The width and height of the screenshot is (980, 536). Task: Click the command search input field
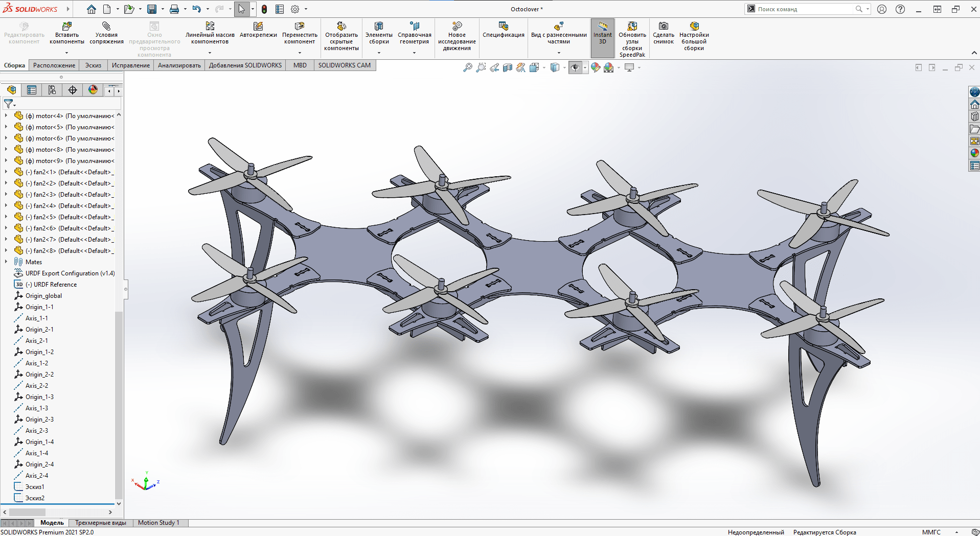[x=804, y=9]
